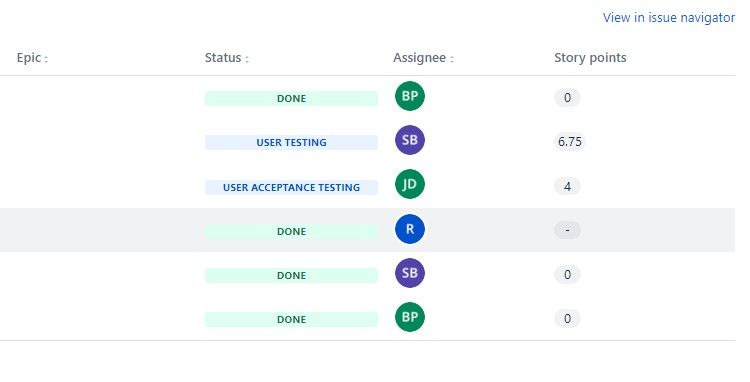Viewport: 750px width, 382px height.
Task: Click the DONE status in the highlighted row
Action: click(291, 231)
